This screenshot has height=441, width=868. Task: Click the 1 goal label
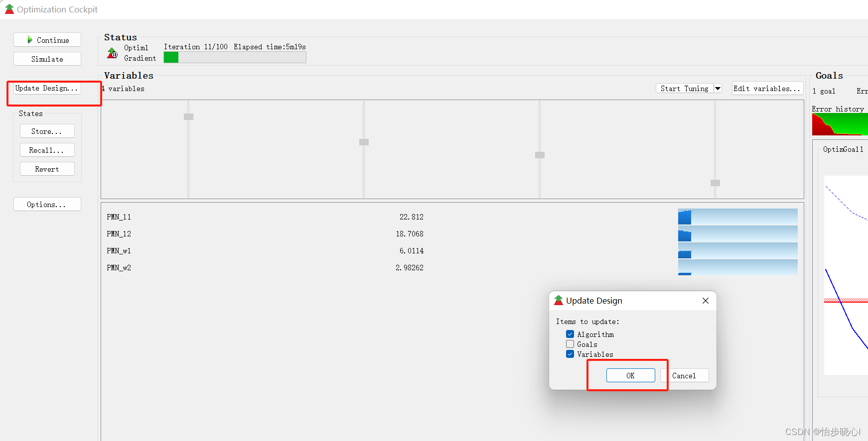[x=824, y=91]
